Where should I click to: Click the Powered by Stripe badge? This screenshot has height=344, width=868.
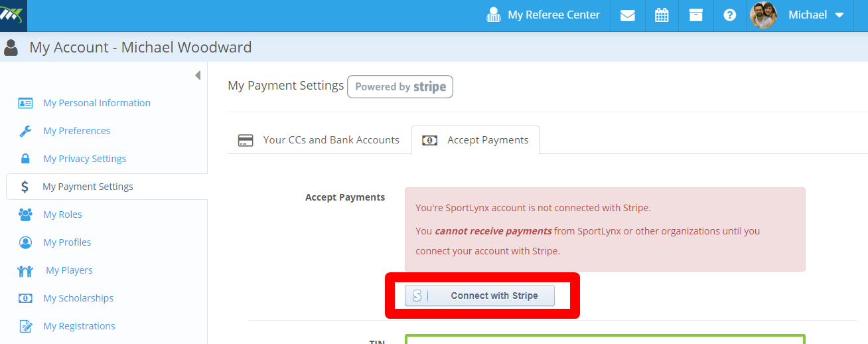[400, 87]
